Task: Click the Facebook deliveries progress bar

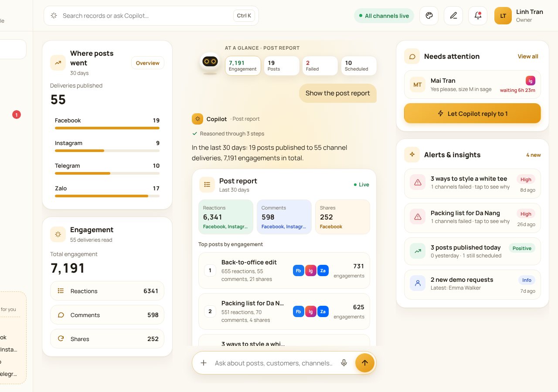Action: point(107,128)
